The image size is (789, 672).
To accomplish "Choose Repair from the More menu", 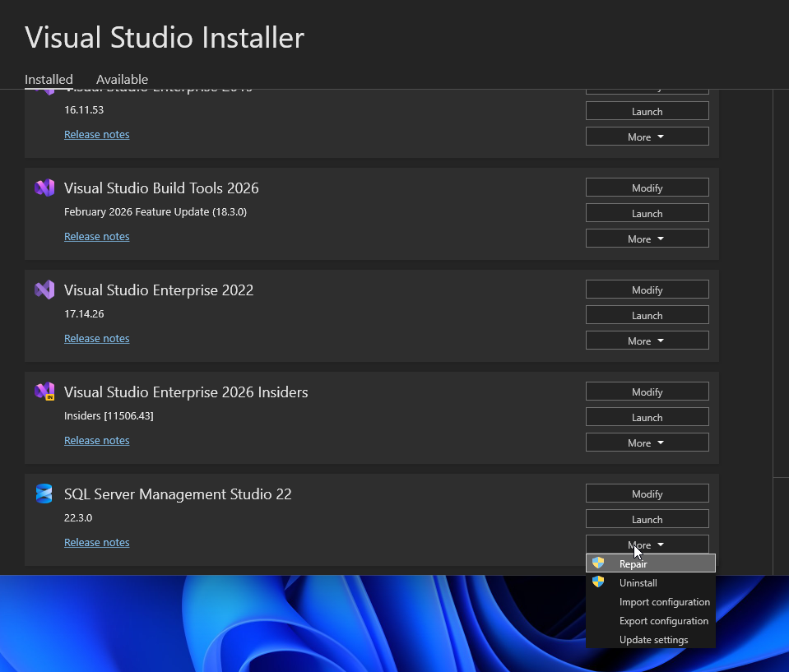I will 651,563.
